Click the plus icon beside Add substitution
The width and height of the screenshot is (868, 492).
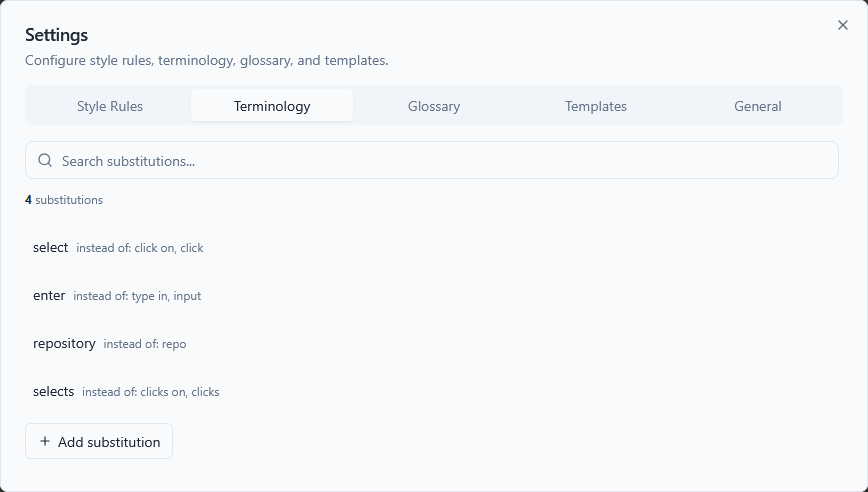click(44, 441)
